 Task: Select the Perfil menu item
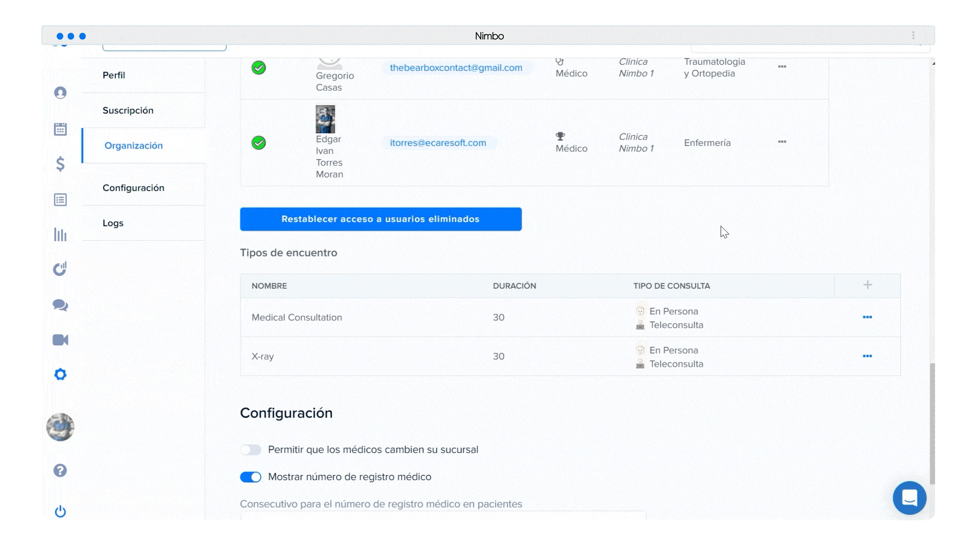(143, 75)
